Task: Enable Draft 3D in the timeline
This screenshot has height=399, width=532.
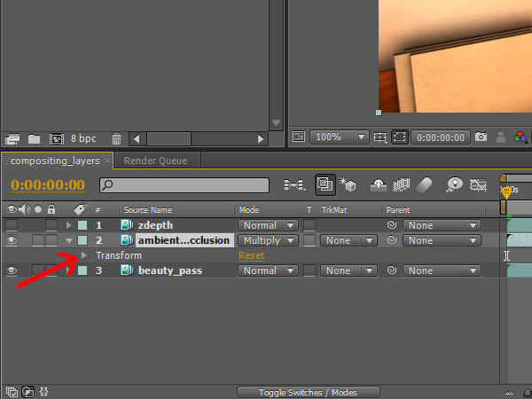Action: pos(348,185)
